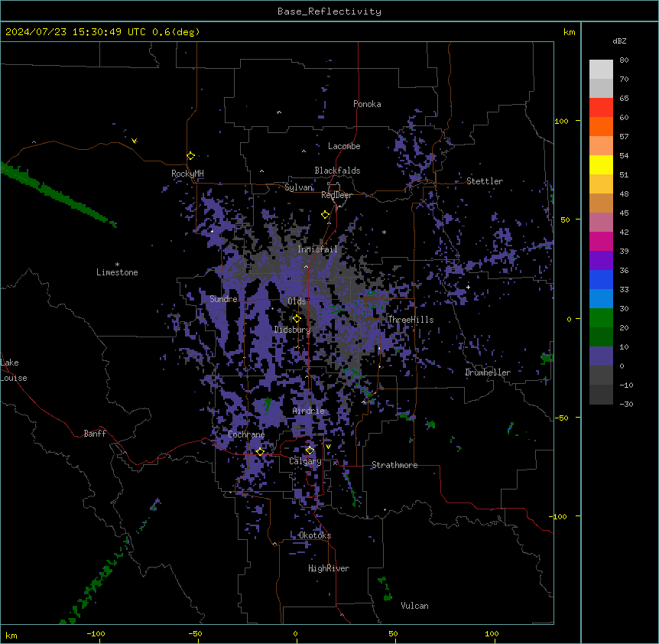659x644 pixels.
Task: Click the ThreeHills town label
Action: click(x=411, y=320)
